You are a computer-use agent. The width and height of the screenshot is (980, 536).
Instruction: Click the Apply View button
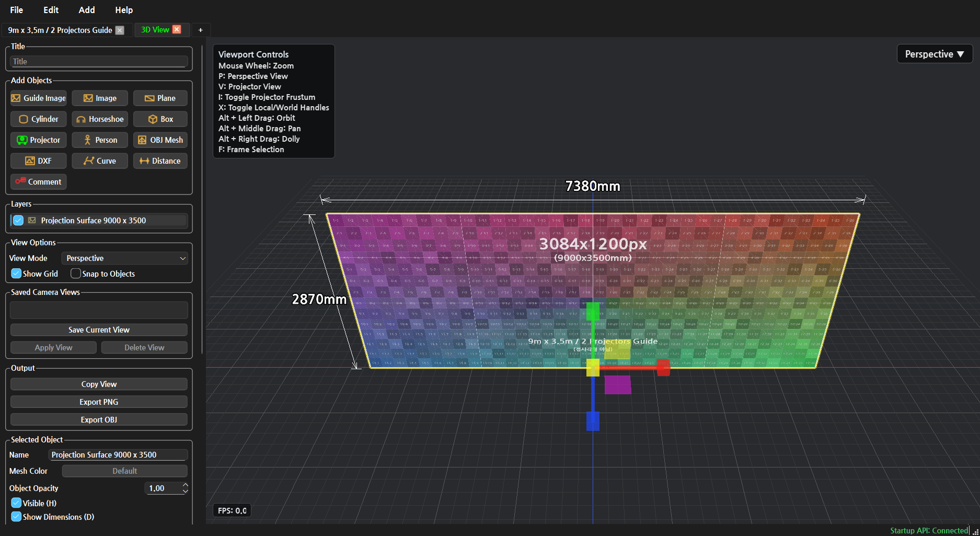53,348
